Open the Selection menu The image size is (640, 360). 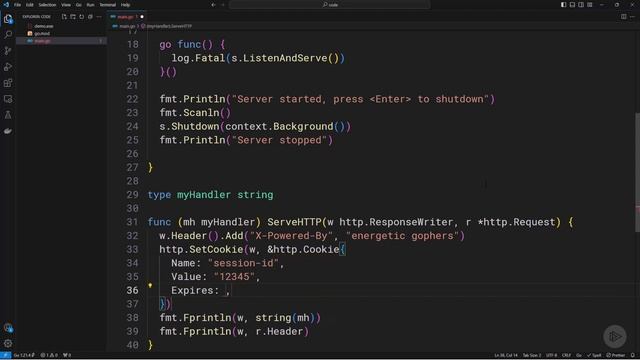(x=47, y=5)
